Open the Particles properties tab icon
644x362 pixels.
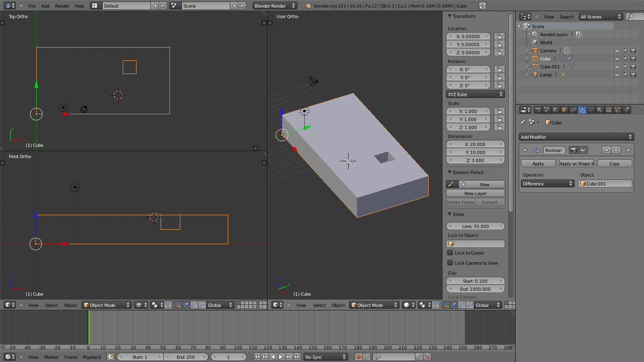tap(617, 110)
